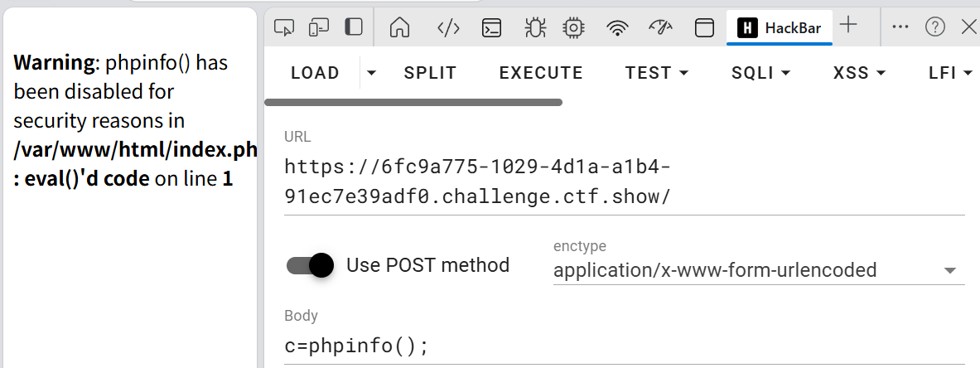Open the Network wifi icon panel

point(617,27)
